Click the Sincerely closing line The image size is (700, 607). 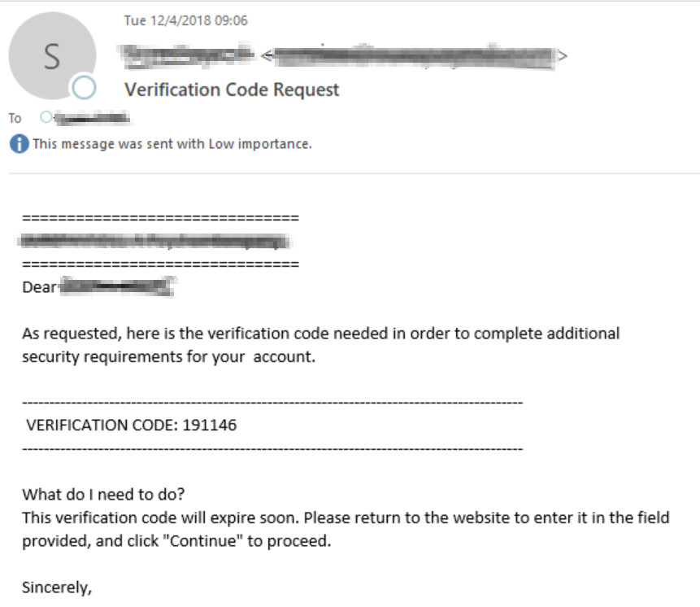point(57,587)
